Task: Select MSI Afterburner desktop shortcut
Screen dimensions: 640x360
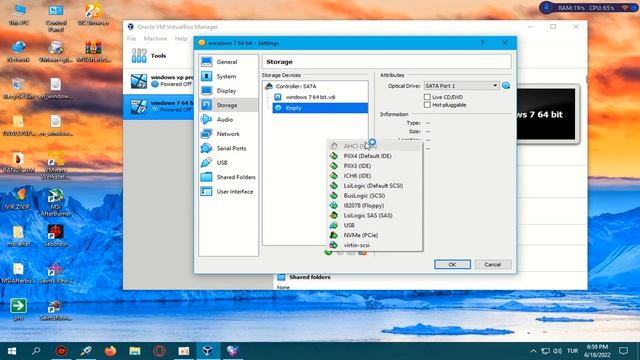Action: click(56, 202)
